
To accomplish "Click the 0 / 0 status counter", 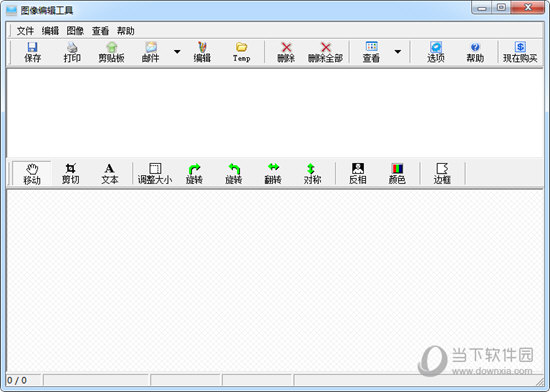I will pos(17,380).
